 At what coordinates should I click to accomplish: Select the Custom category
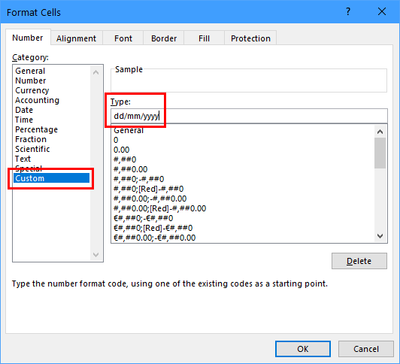click(52, 178)
